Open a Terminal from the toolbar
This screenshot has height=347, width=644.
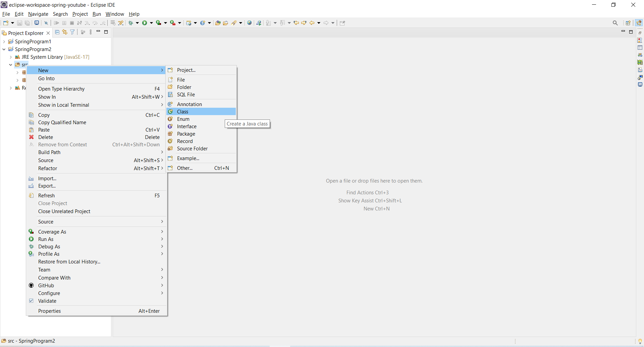tap(37, 23)
